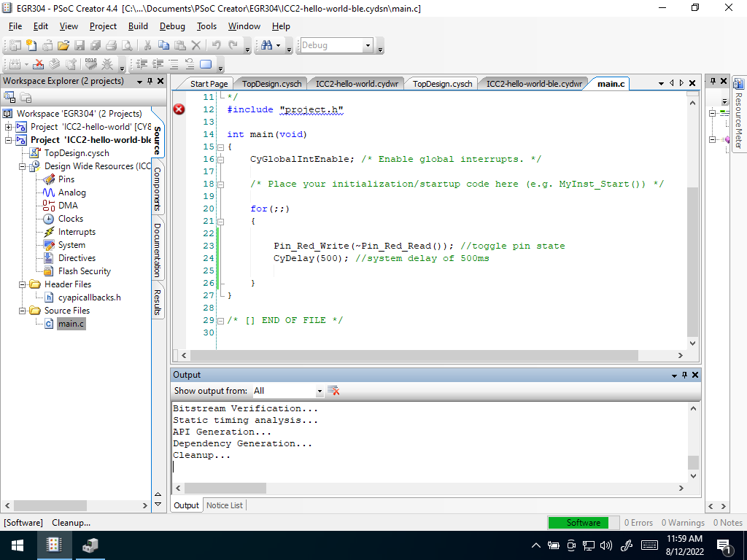Click the 0 Errors status indicator
The height and width of the screenshot is (560, 747).
pyautogui.click(x=638, y=523)
